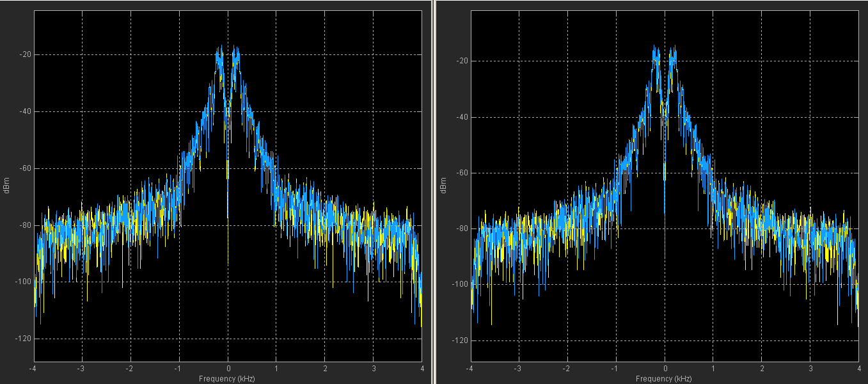Select the "dBm" y-axis label on right plot
The width and height of the screenshot is (868, 384).
click(443, 186)
